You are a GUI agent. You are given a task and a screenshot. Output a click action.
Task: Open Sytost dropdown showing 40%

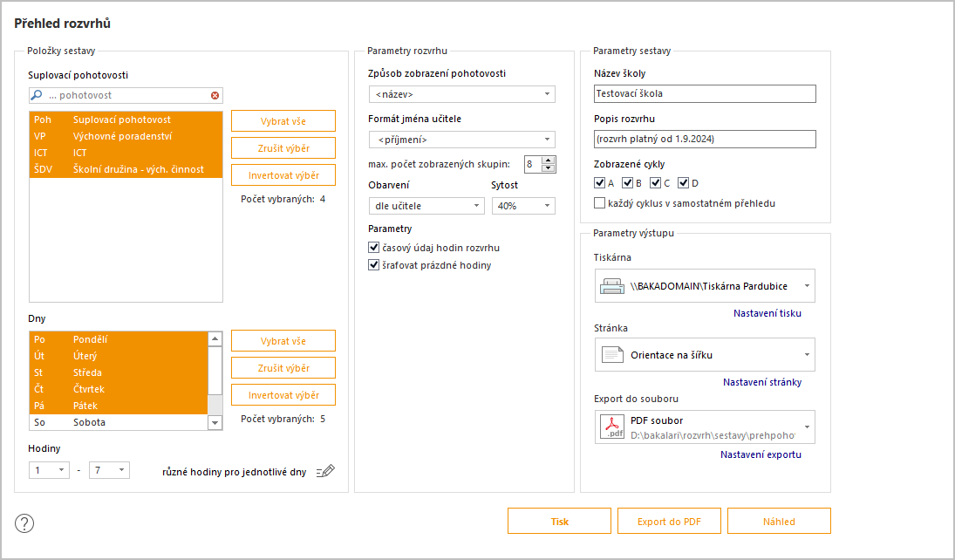(x=524, y=206)
